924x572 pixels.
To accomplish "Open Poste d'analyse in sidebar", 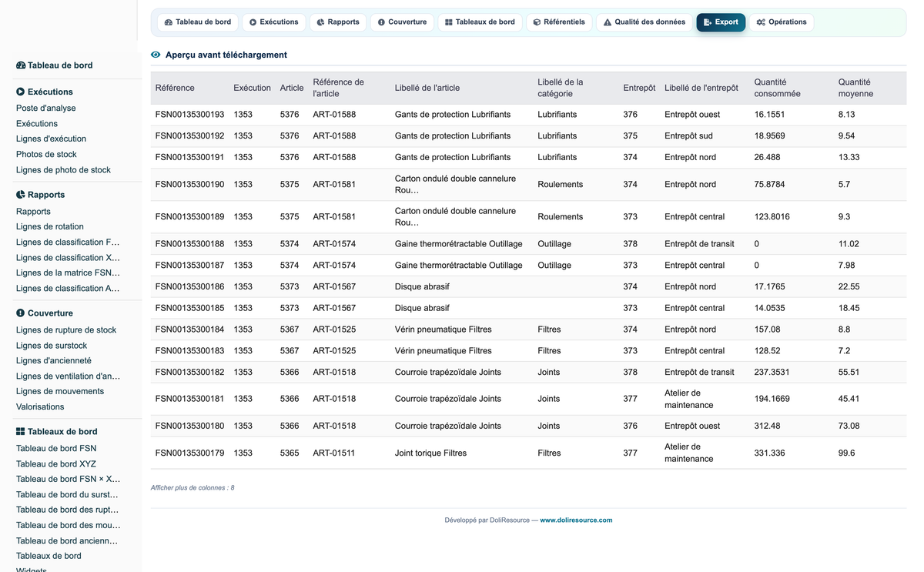I will coord(46,109).
